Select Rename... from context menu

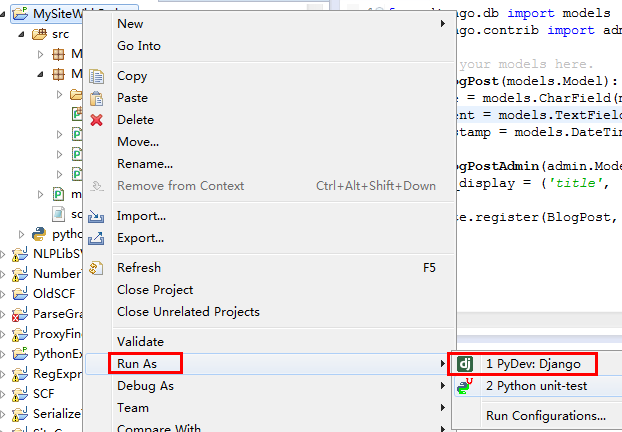pos(145,164)
